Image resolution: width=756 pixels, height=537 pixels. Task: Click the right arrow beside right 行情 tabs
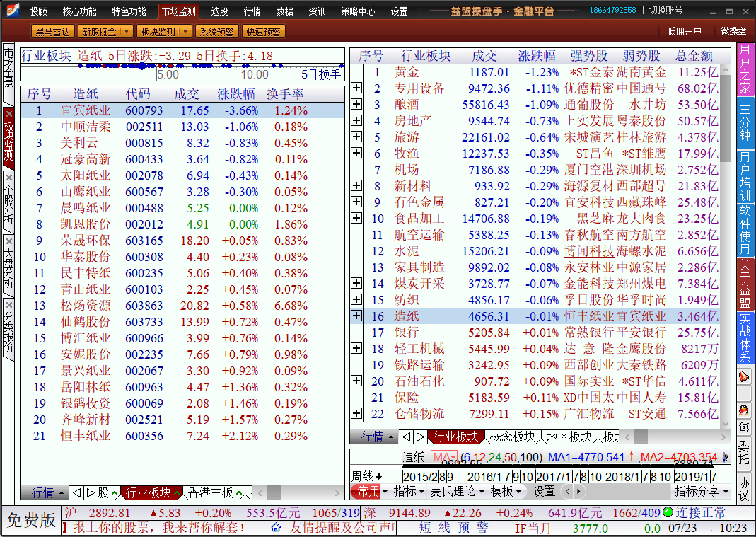(420, 437)
